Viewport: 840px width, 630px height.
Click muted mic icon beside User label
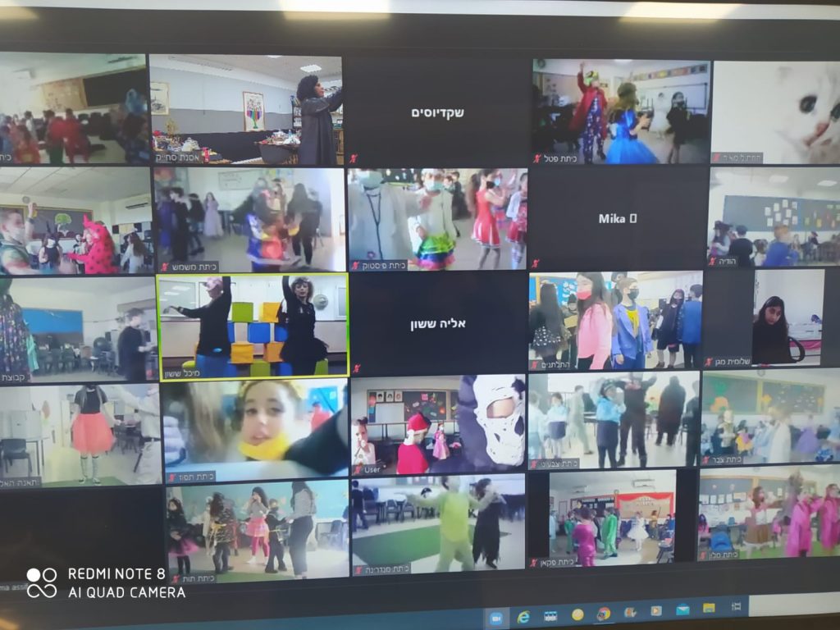pyautogui.click(x=358, y=470)
